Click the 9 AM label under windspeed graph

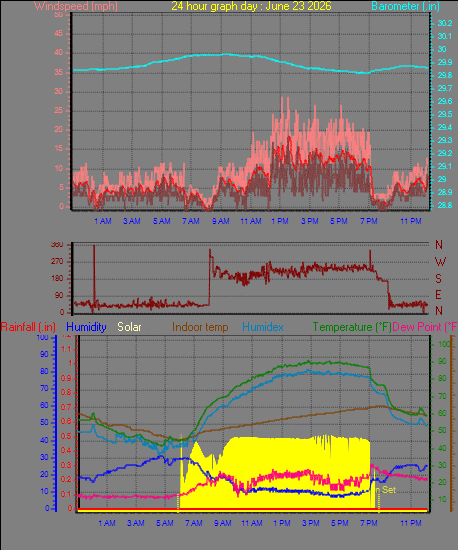(221, 221)
